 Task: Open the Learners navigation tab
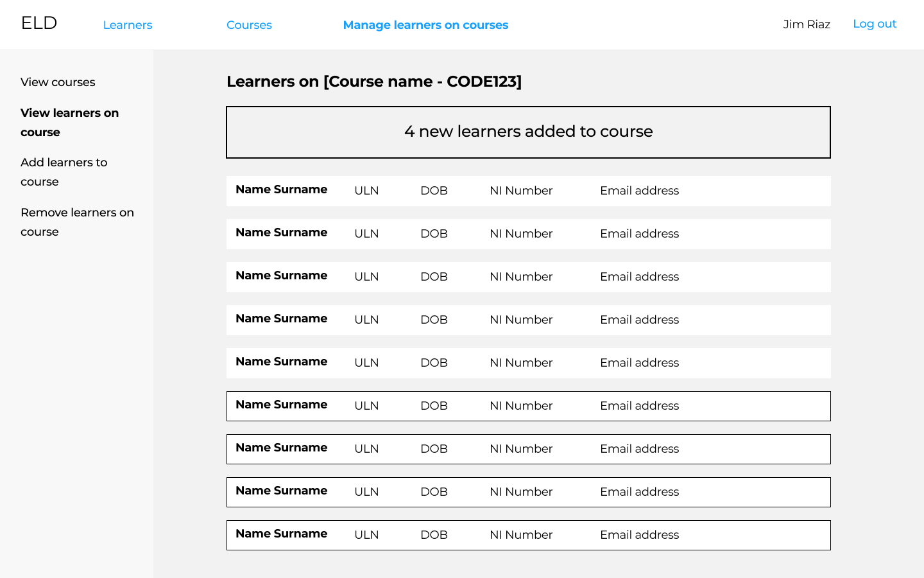click(128, 25)
